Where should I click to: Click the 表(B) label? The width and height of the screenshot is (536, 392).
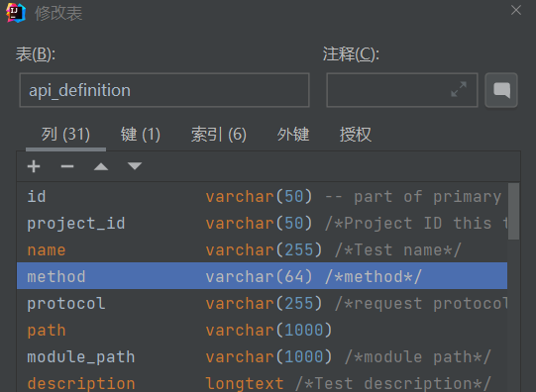(36, 54)
